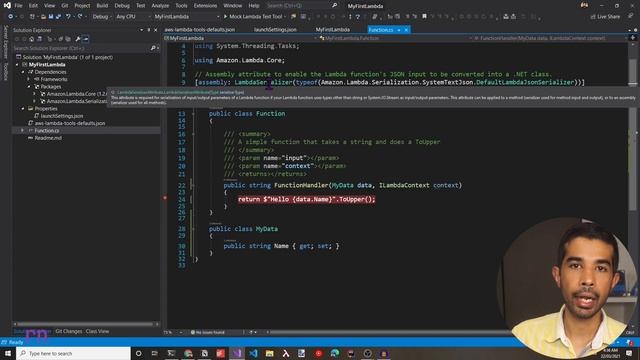Click Collapse All icon in Solution Explorer
Viewport: 640px width, 360px height.
pos(60,39)
